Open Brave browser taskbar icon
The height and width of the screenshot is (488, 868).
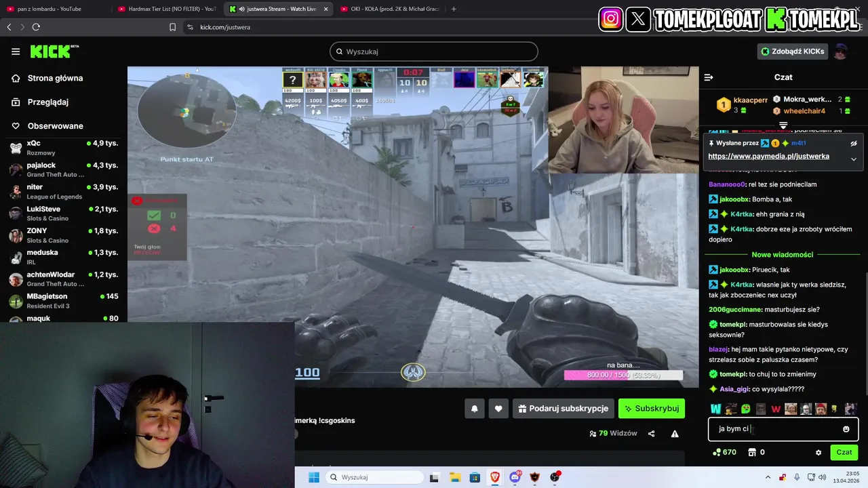coord(495,477)
